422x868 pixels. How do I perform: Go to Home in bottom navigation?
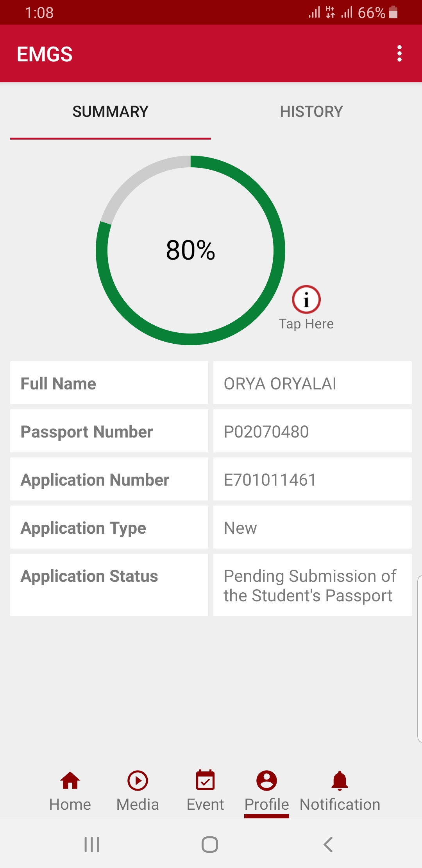(70, 781)
